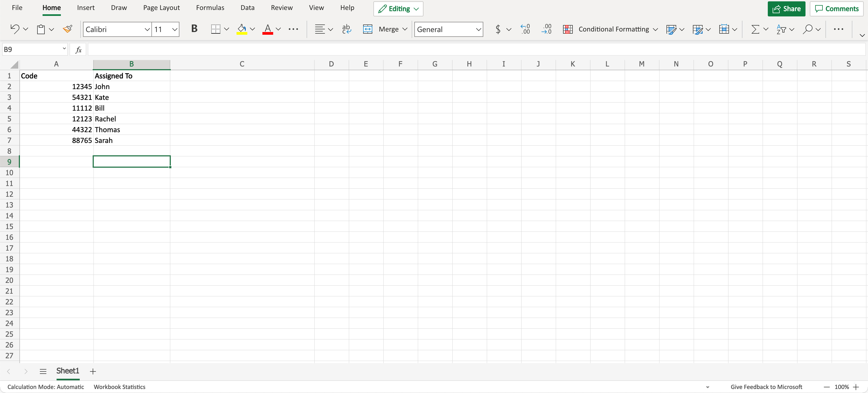Select cell with code 54321
868x393 pixels.
click(x=56, y=97)
